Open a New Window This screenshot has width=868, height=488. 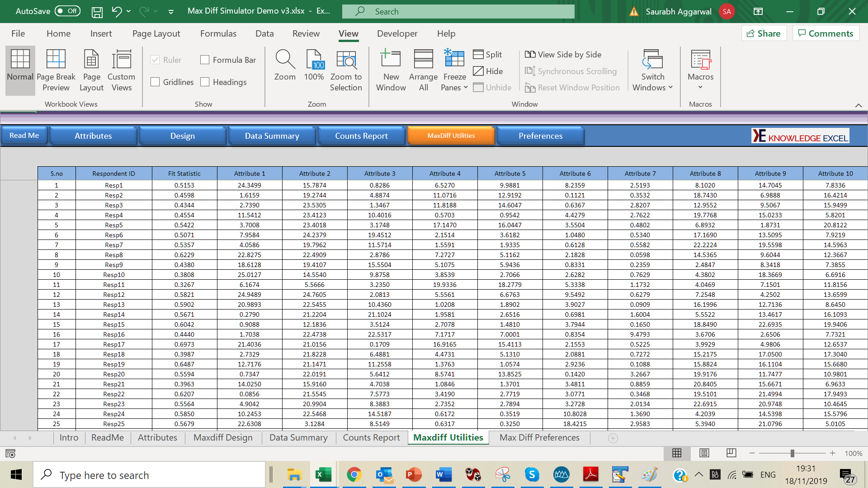391,60
